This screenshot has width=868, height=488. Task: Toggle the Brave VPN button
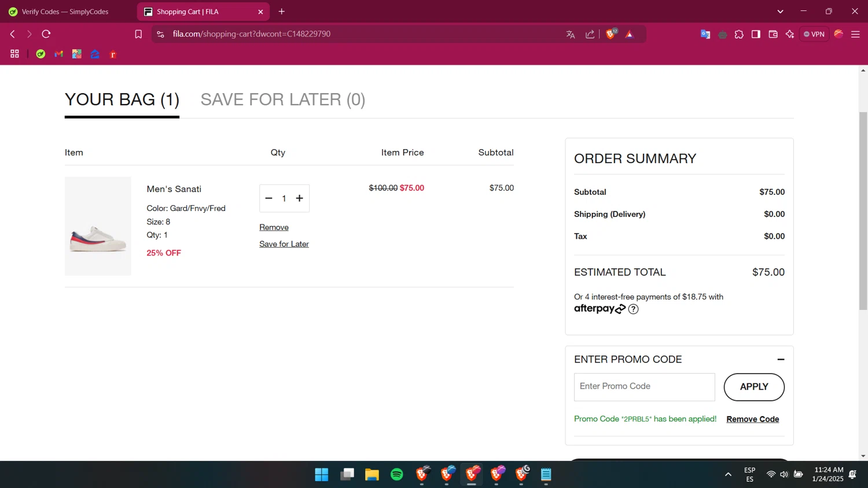click(814, 34)
